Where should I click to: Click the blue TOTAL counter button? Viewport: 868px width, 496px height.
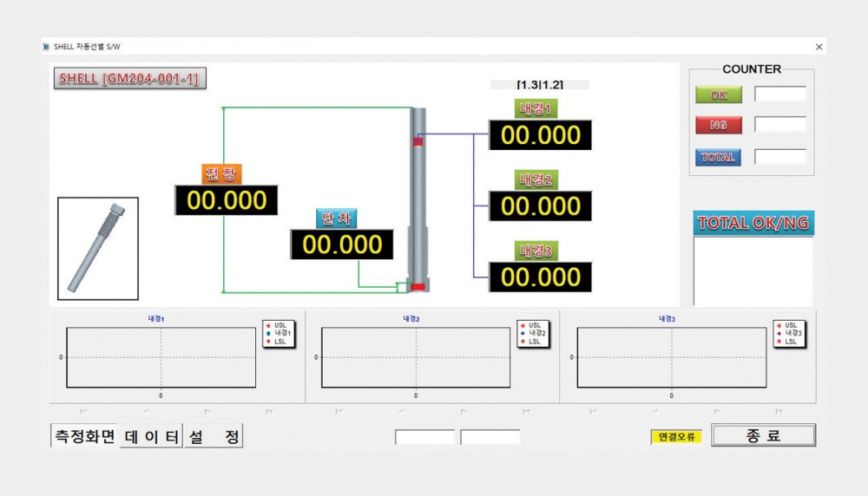pos(719,157)
